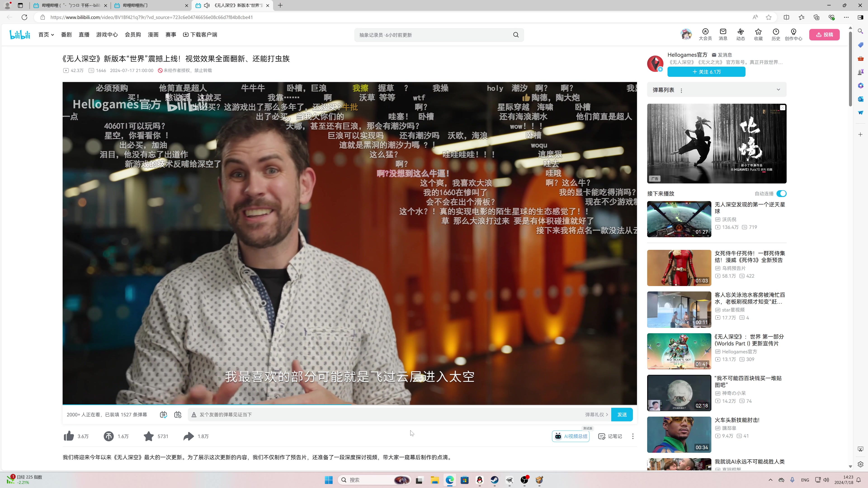Open Steam from the taskbar
This screenshot has height=488, width=868.
pos(494,480)
